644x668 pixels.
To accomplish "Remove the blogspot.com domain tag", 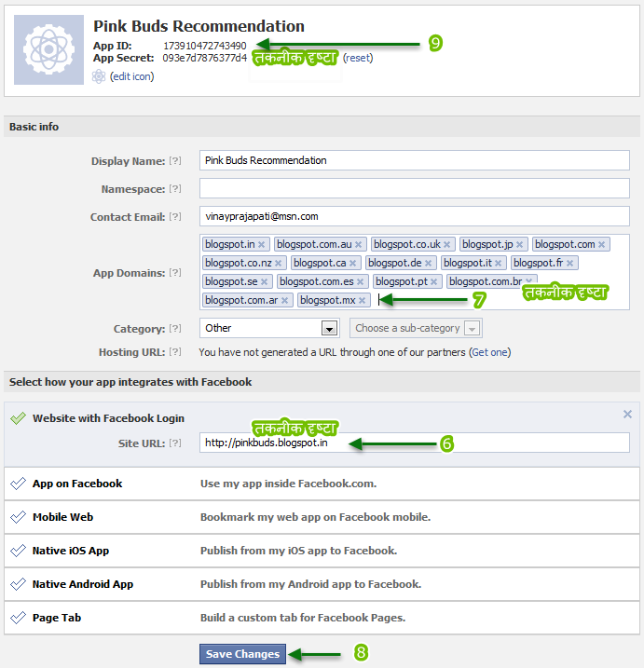I will pyautogui.click(x=601, y=244).
